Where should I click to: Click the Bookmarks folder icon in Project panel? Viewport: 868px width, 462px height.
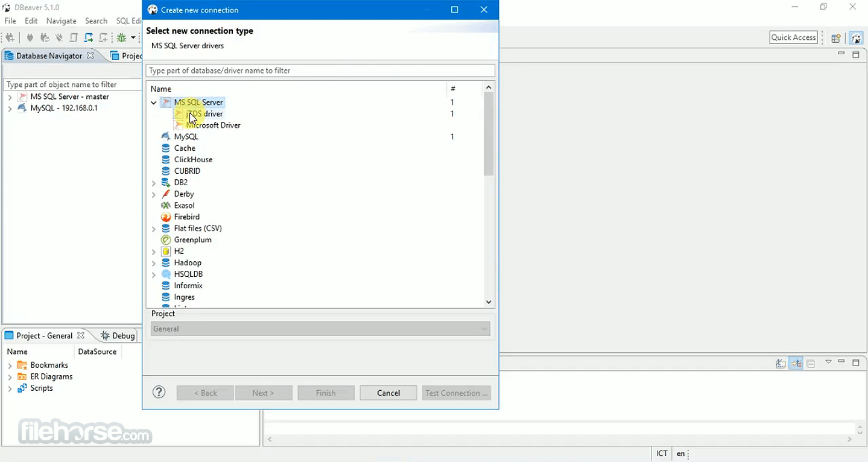tap(22, 365)
